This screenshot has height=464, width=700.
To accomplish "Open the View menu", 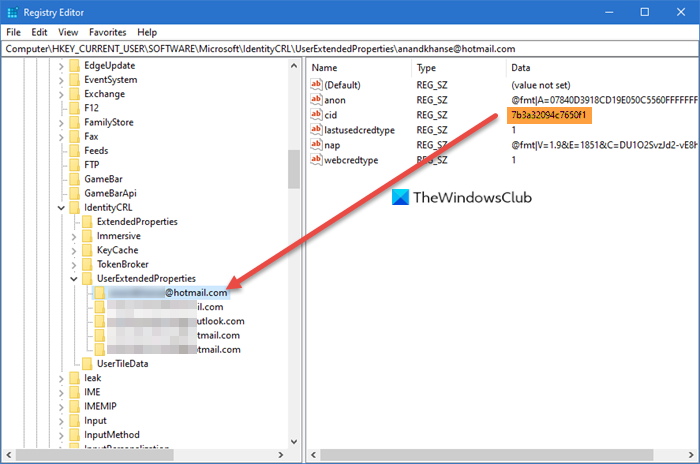I will (x=68, y=32).
